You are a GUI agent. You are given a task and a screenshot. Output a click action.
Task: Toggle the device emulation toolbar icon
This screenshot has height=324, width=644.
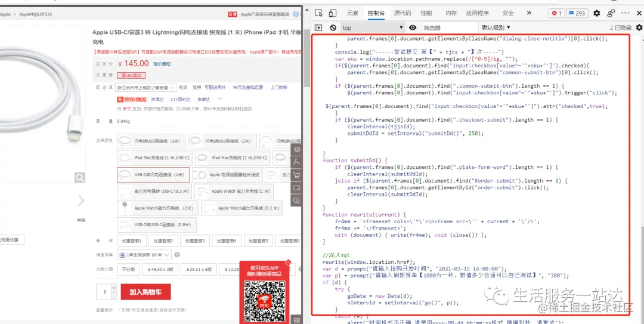click(333, 13)
